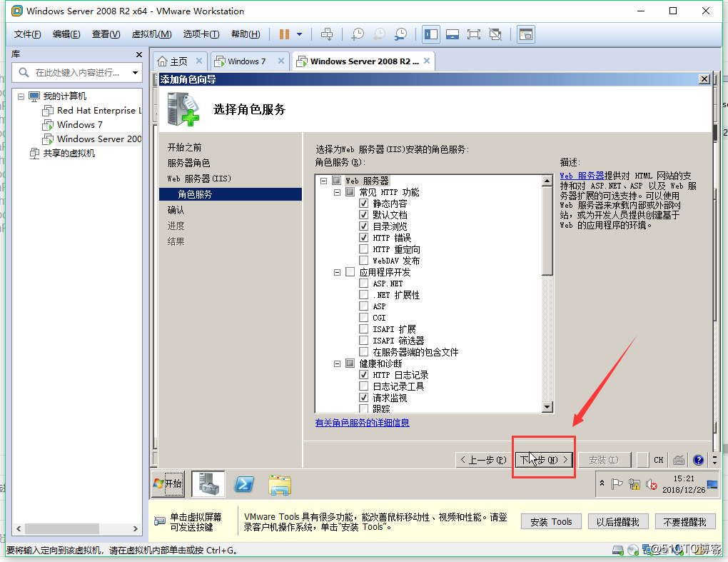The height and width of the screenshot is (562, 728).
Task: Click the role services list scrollbar thumb
Action: [547, 231]
